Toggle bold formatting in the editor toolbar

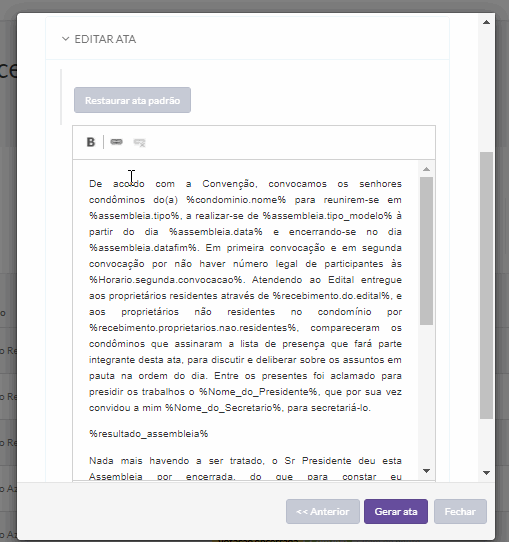(x=91, y=142)
